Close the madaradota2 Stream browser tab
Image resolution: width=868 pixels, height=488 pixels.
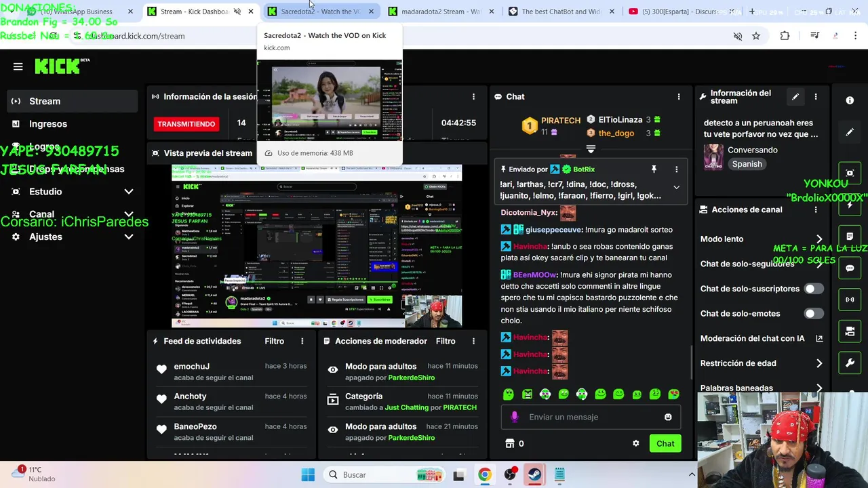(492, 12)
